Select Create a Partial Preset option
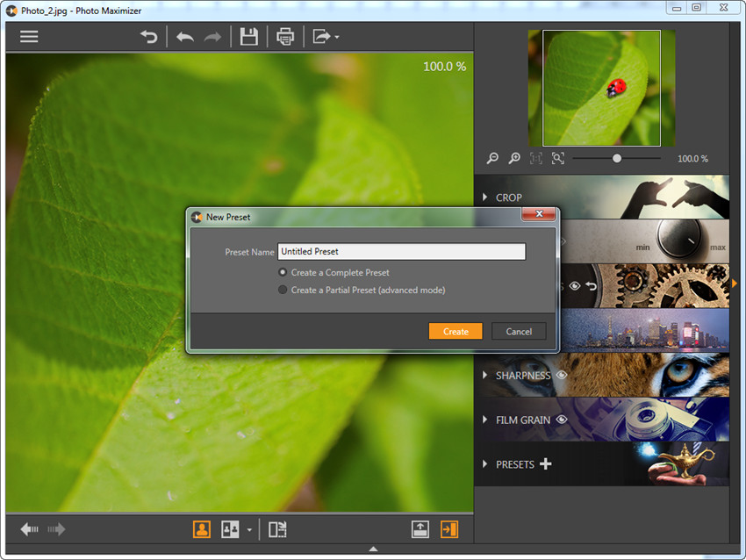 pos(283,290)
